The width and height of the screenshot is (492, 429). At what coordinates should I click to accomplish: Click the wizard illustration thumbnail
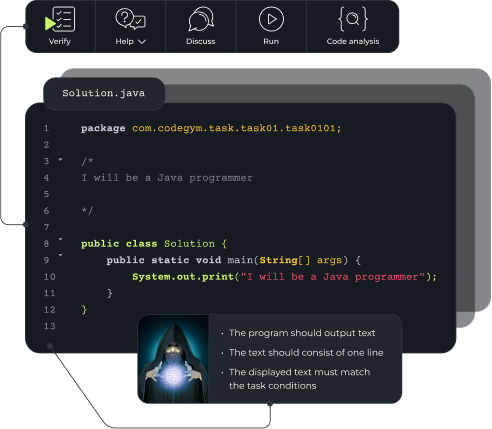pos(173,359)
